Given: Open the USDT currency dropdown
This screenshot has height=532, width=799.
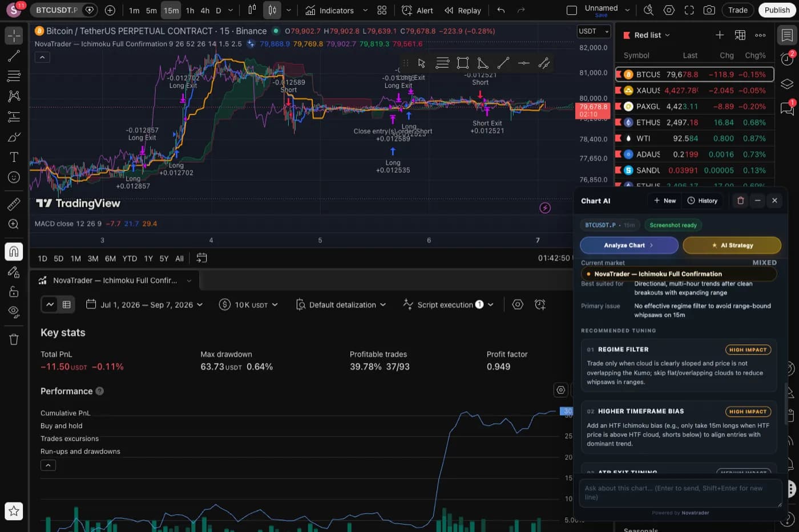Looking at the screenshot, I should click(x=594, y=31).
